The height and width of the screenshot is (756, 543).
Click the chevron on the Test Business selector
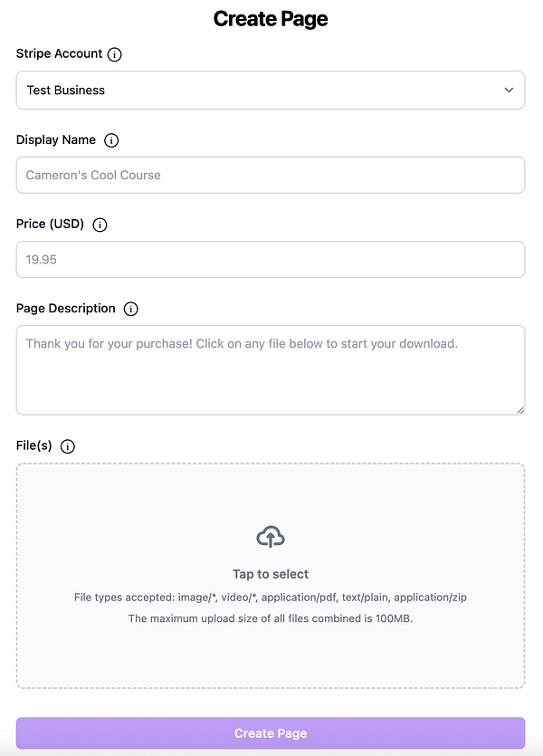pyautogui.click(x=510, y=90)
